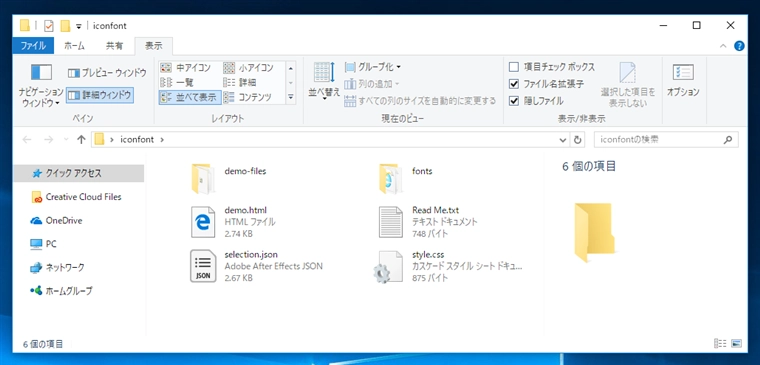Expand the layout gallery more arrow
Image resolution: width=760 pixels, height=365 pixels.
point(291,97)
